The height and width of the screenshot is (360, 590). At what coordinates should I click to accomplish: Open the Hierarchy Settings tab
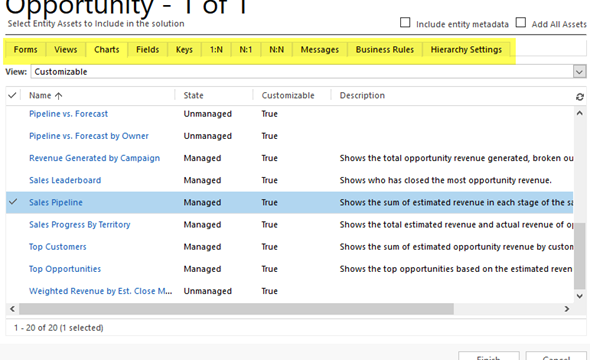pyautogui.click(x=466, y=50)
